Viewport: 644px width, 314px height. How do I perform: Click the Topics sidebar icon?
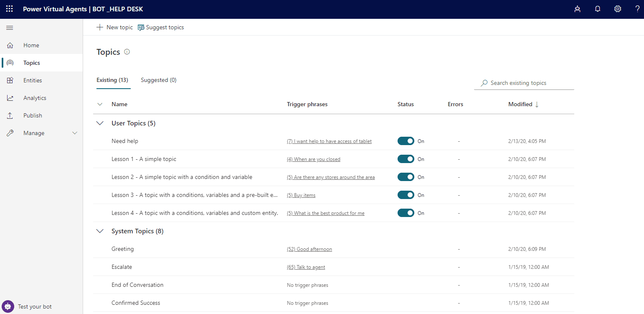pos(10,63)
